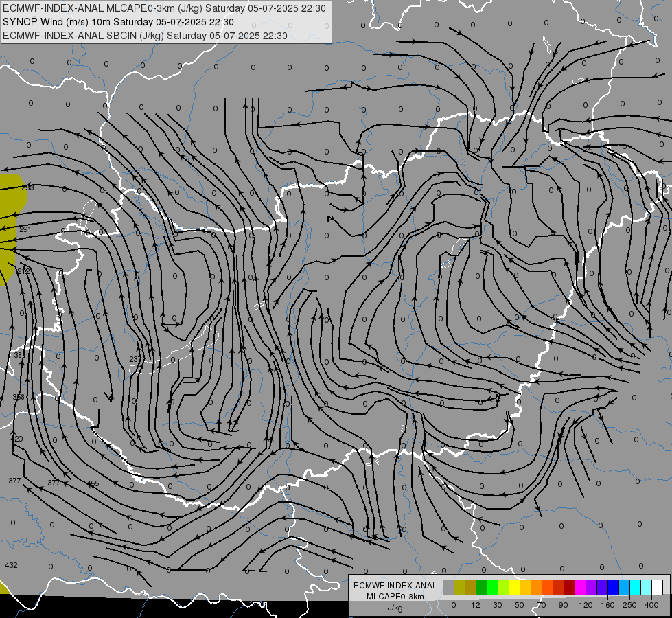Image resolution: width=672 pixels, height=618 pixels.
Task: Click the legend tick label '12'
Action: pos(476,605)
